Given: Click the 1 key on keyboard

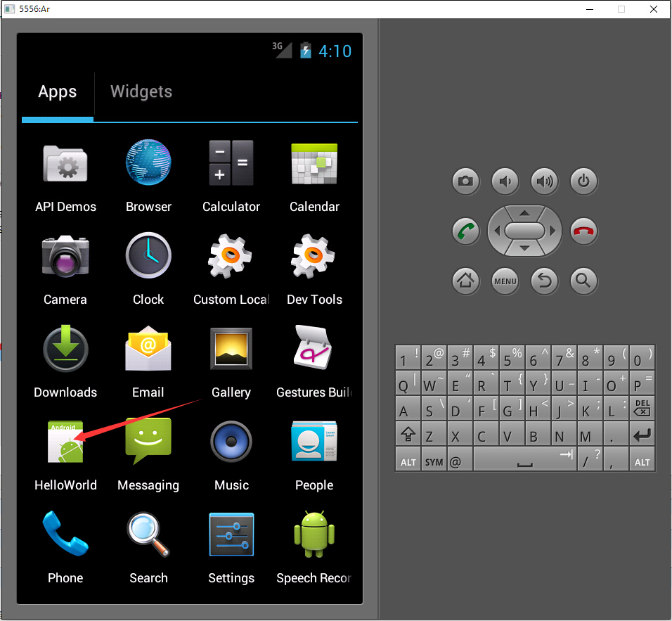Looking at the screenshot, I should (x=408, y=358).
